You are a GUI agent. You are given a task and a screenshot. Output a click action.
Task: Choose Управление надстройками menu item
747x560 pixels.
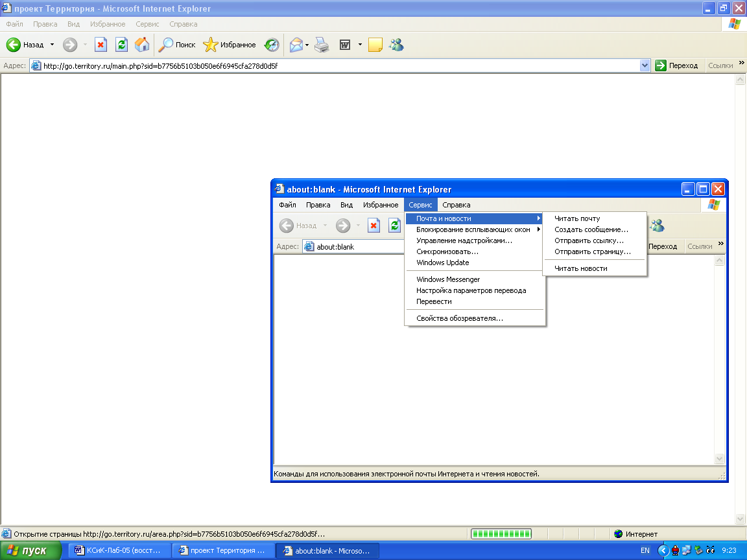475,240
